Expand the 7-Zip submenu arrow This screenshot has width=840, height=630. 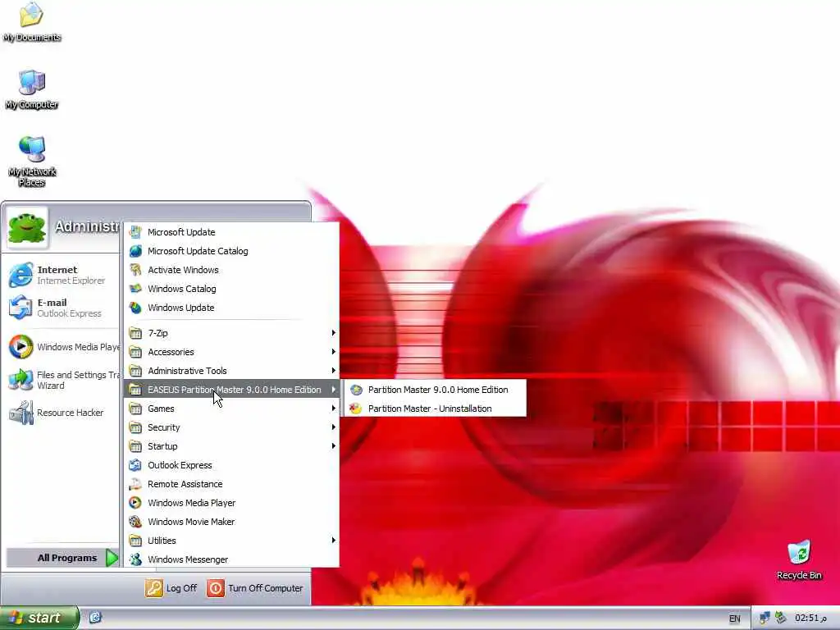pyautogui.click(x=333, y=333)
